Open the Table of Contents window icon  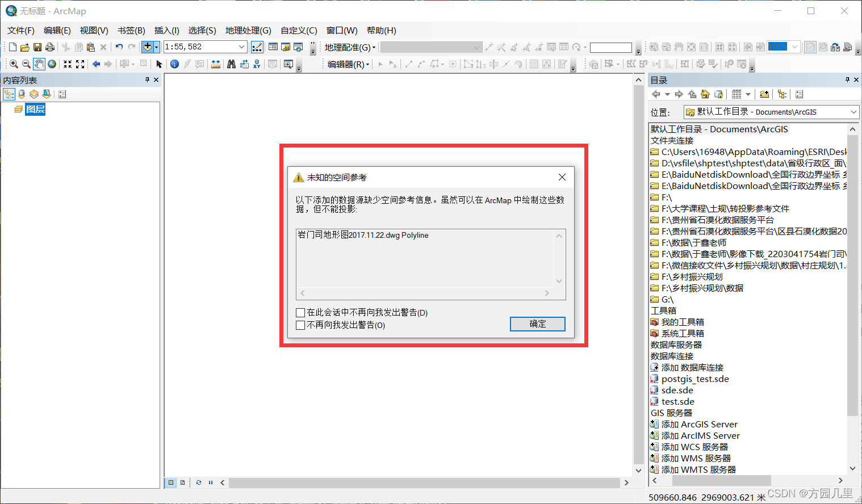[273, 47]
